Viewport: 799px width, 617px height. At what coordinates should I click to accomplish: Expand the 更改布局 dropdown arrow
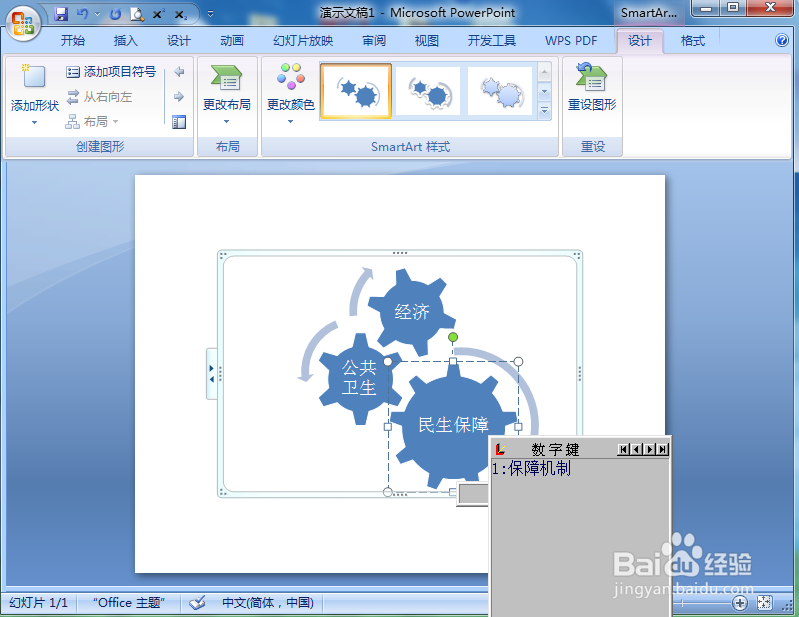pos(227,122)
